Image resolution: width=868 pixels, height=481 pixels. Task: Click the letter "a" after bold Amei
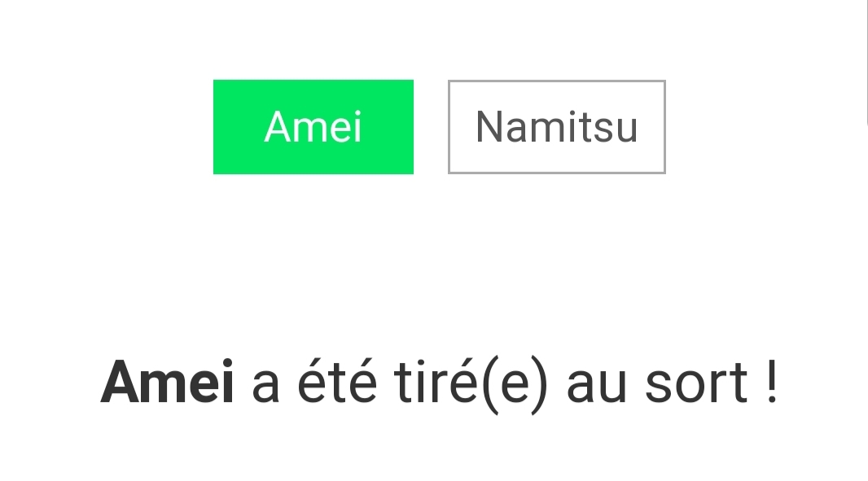(265, 384)
